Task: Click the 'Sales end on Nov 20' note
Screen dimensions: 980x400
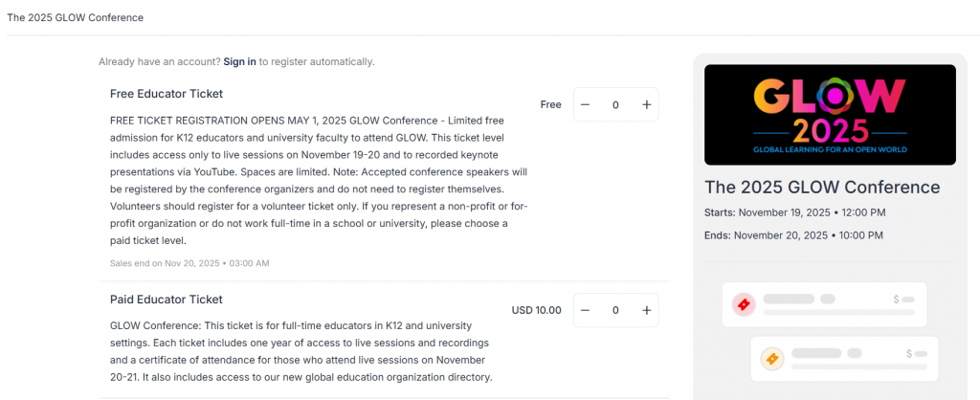Action: (x=189, y=263)
